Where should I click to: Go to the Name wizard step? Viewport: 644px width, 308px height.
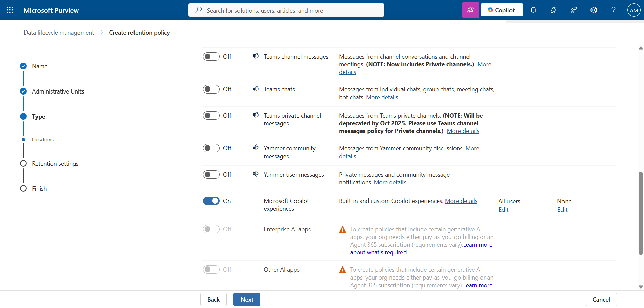coord(40,66)
